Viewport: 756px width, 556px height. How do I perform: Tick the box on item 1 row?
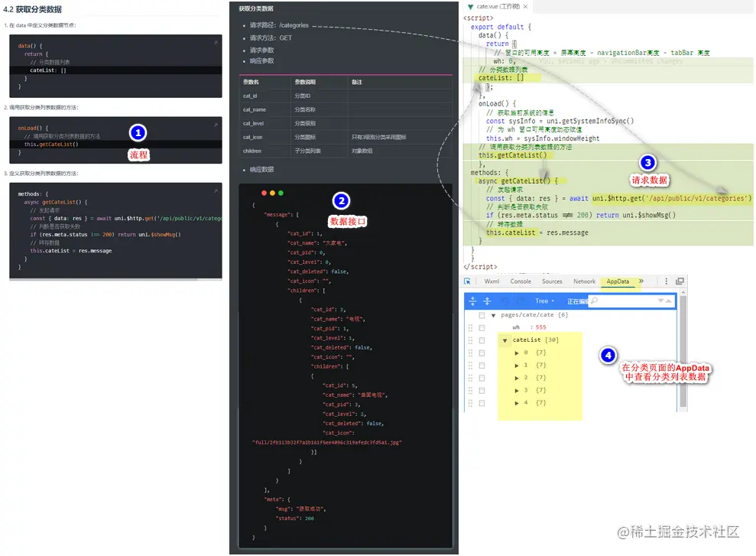tap(482, 366)
